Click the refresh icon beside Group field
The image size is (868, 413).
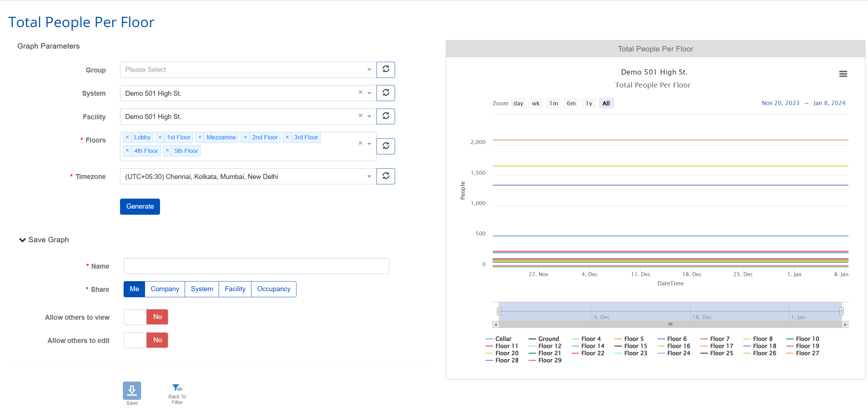(x=385, y=70)
